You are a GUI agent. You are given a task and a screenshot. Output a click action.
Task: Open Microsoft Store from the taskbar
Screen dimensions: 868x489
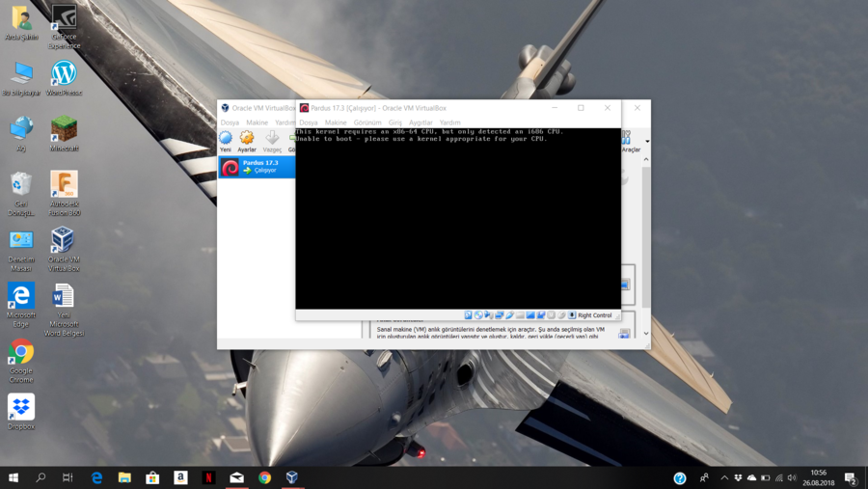pyautogui.click(x=152, y=477)
